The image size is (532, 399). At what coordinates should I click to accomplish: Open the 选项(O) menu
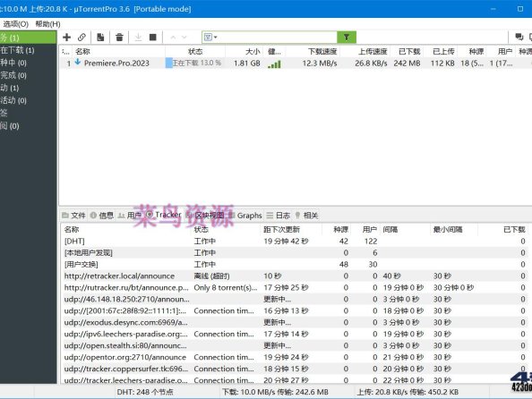(x=15, y=24)
